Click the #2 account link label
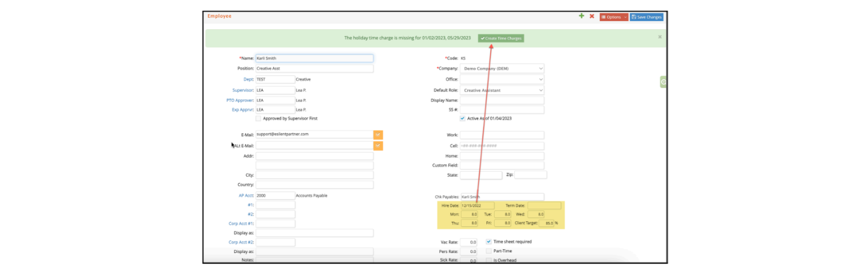Viewport: 868px width, 277px height. click(251, 214)
